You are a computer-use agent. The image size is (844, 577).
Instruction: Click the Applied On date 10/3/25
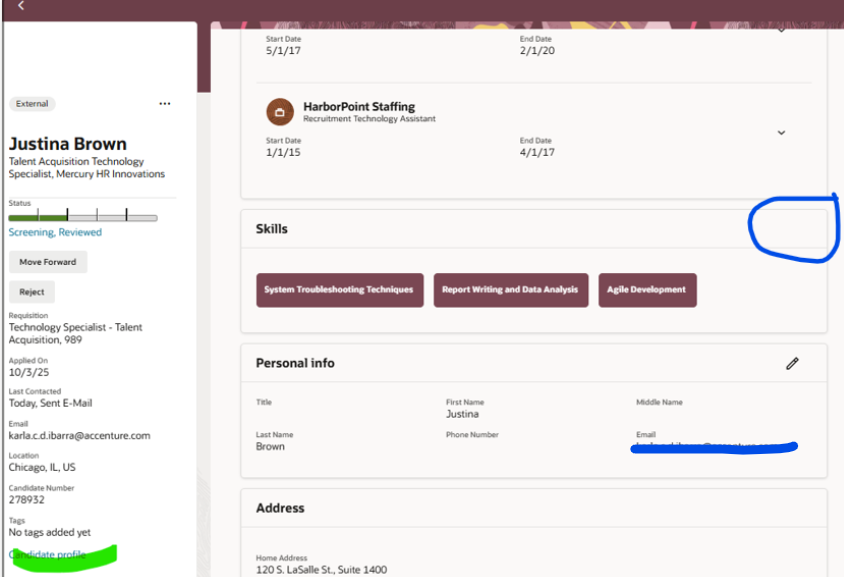coord(29,372)
